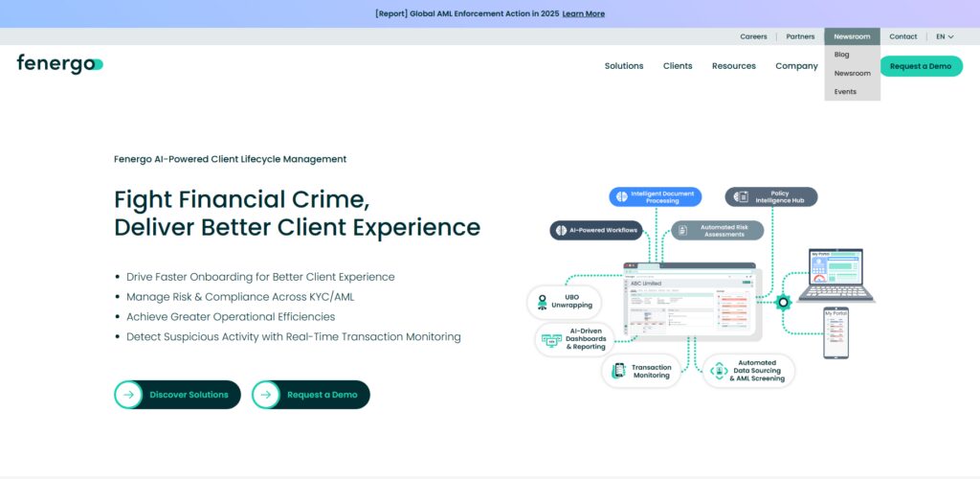Click the Fenergo AI-Powered Client Lifecycle Management text

pyautogui.click(x=230, y=159)
